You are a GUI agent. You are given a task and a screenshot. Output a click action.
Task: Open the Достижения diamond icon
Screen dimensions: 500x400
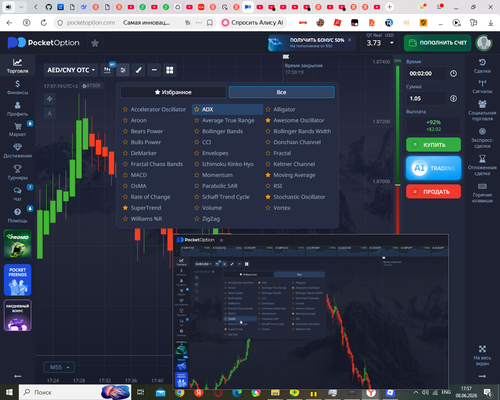tap(17, 150)
